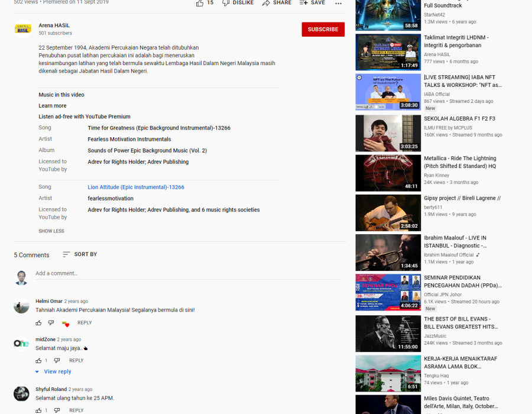532x414 pixels.
Task: Reply to midZone's comment
Action: pyautogui.click(x=76, y=360)
